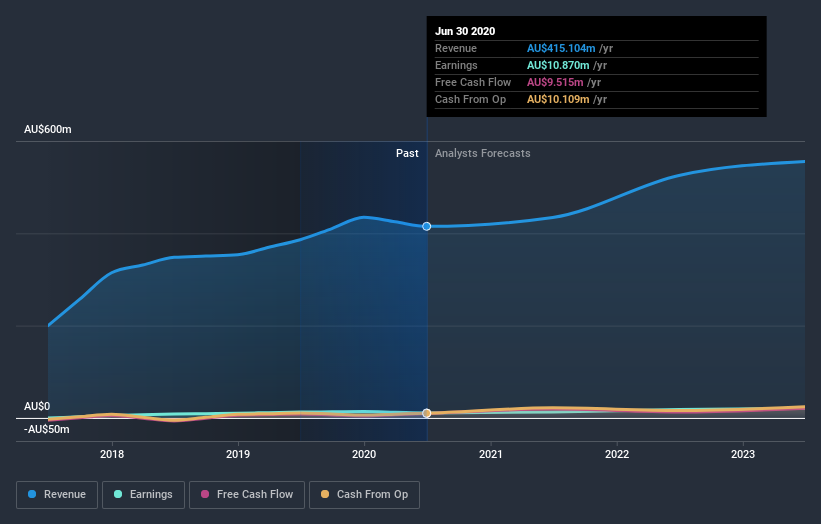This screenshot has width=821, height=524.
Task: Click the -AU$50m y-axis label
Action: click(x=47, y=429)
